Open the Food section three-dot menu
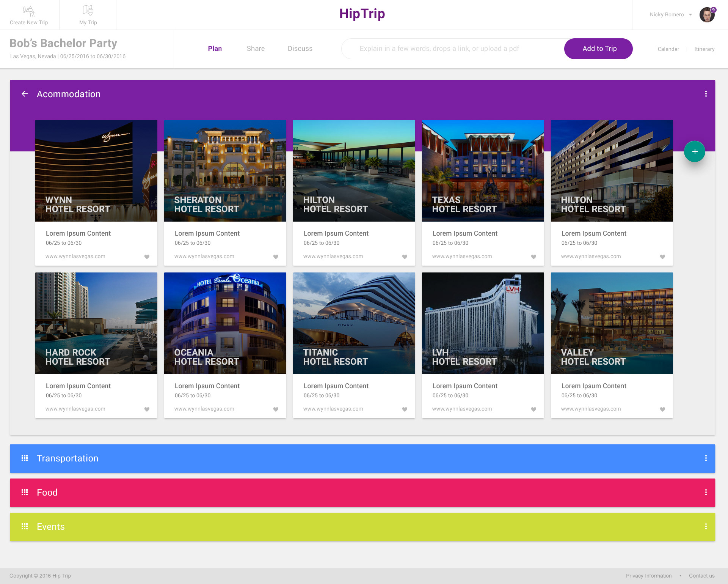This screenshot has height=584, width=728. [706, 492]
